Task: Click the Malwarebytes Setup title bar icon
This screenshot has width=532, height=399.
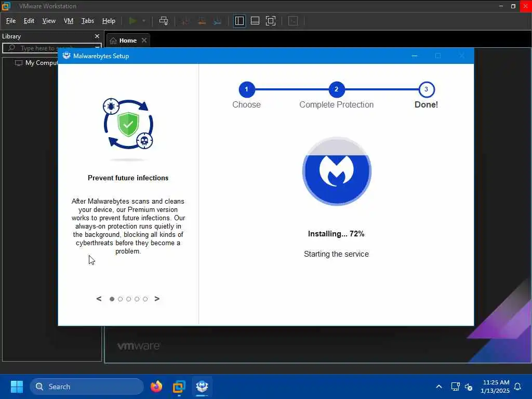Action: 66,56
